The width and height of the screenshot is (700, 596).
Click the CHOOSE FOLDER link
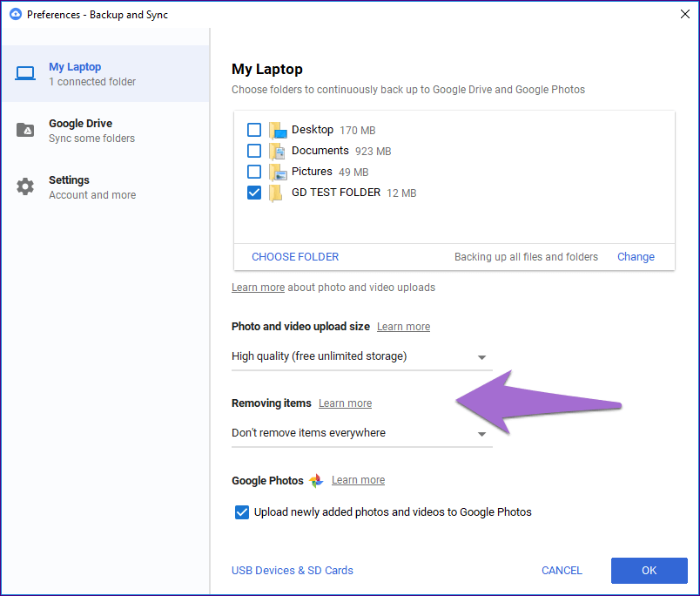click(295, 257)
